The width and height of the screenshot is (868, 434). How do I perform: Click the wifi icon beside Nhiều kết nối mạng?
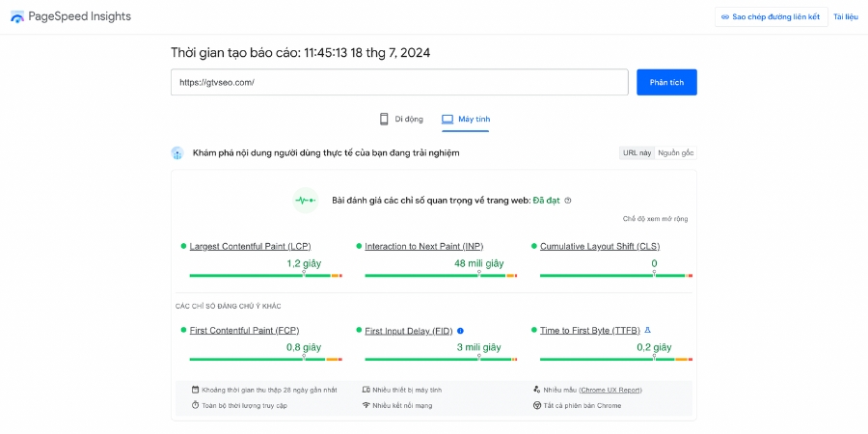pyautogui.click(x=366, y=405)
